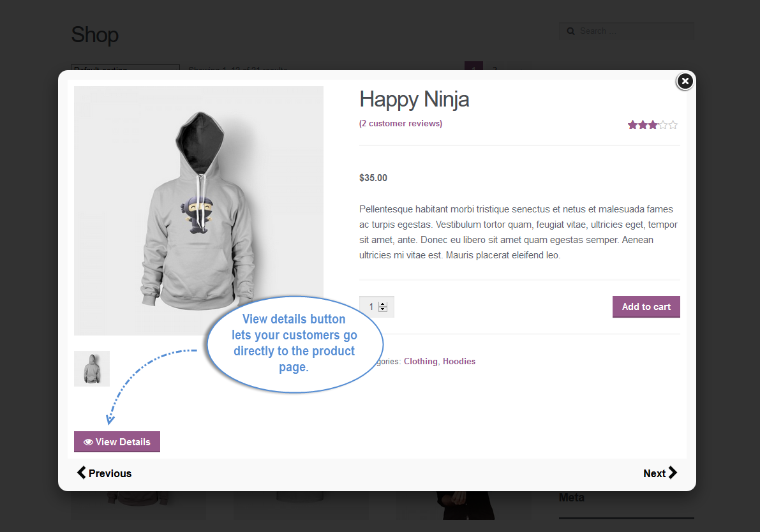
Task: Click Add to cart for Happy Ninja
Action: coord(646,306)
